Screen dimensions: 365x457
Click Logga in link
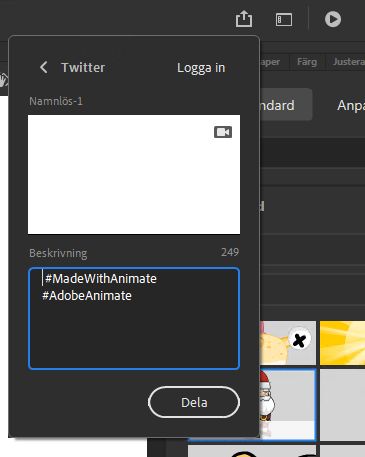[x=201, y=68]
